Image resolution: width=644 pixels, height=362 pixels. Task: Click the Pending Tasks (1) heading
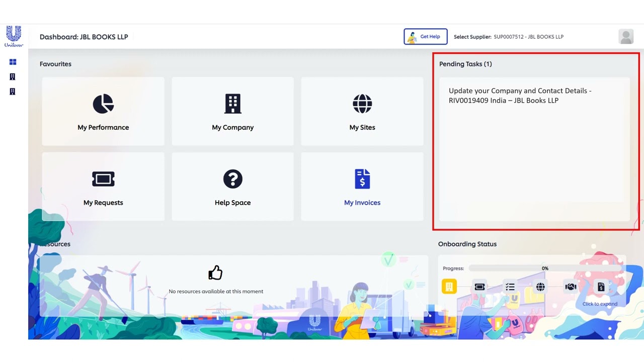[x=465, y=64]
